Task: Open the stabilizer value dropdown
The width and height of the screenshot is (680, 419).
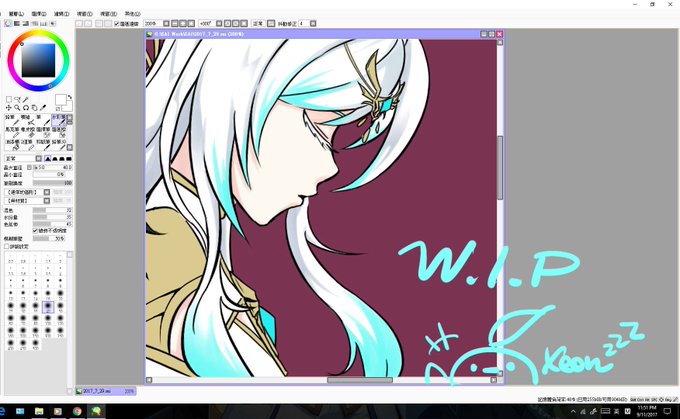Action: [313, 23]
